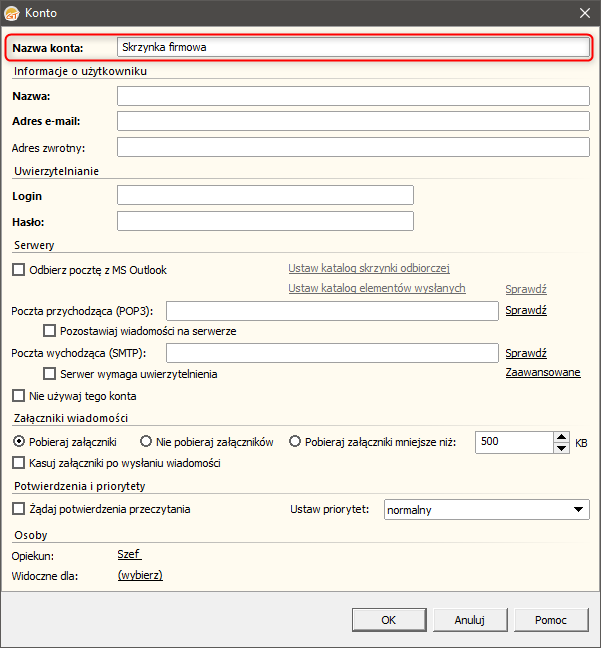Increase attachment size limit with up arrow
Viewport: 601px width, 648px height.
tap(561, 437)
